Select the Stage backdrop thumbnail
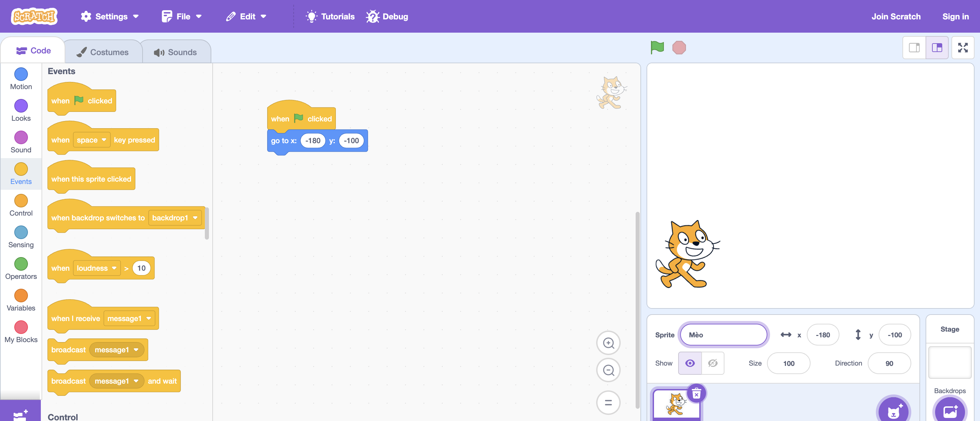The height and width of the screenshot is (421, 980). 950,362
